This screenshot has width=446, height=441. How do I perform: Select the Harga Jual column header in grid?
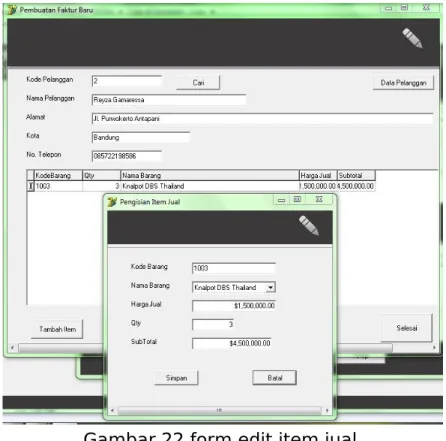click(318, 175)
